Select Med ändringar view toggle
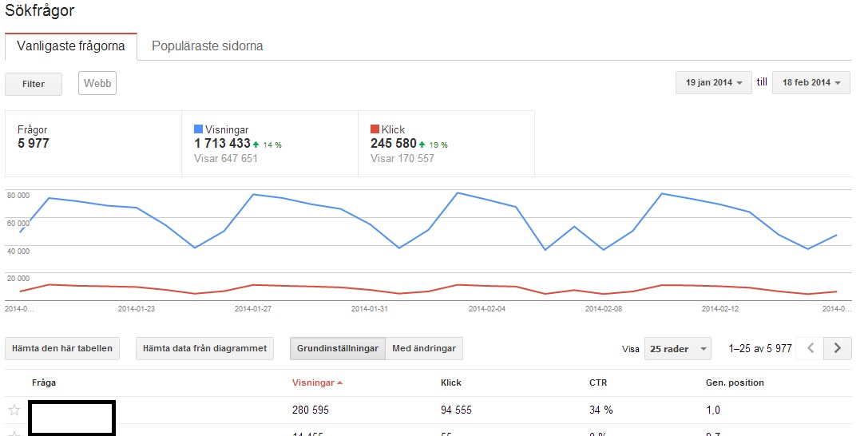 tap(424, 349)
